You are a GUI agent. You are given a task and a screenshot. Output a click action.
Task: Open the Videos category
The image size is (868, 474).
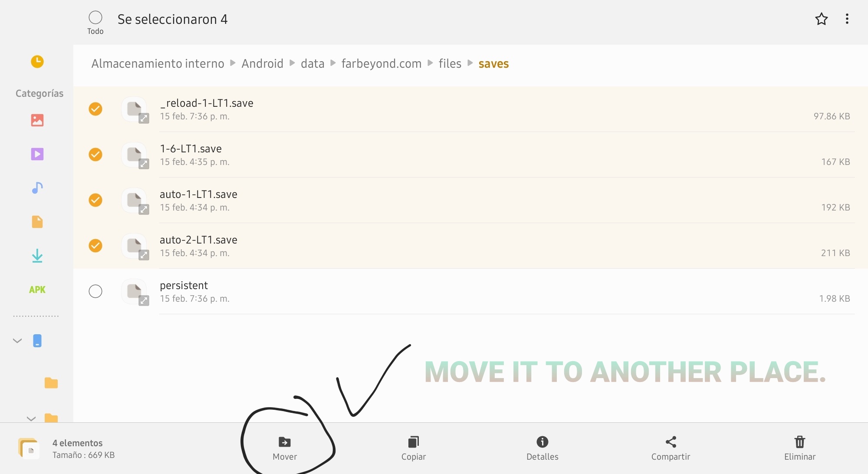pos(37,154)
